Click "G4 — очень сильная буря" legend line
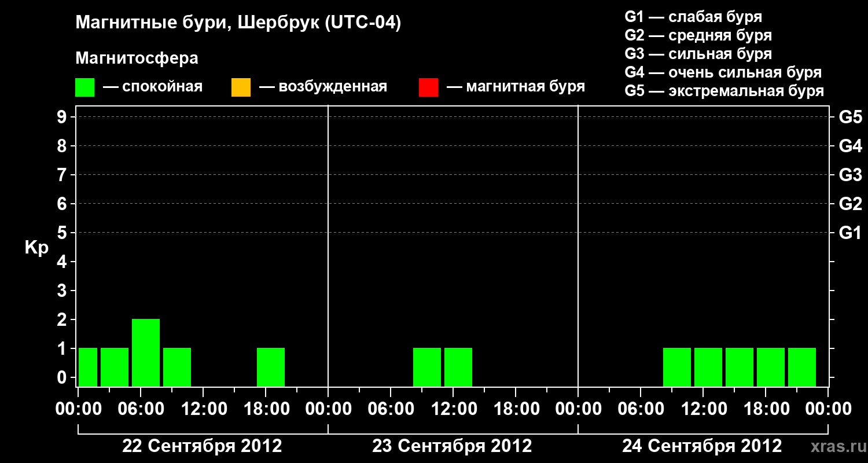Screen dimensions: 868x463 723,72
